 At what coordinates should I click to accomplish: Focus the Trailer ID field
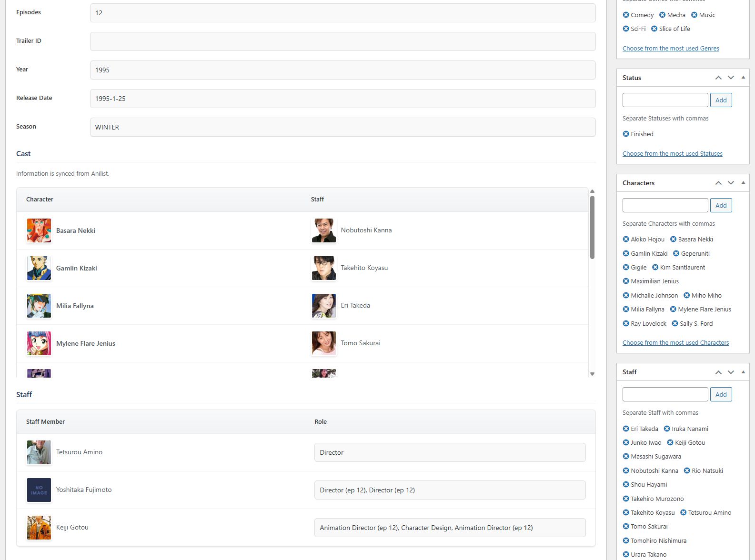tap(342, 41)
